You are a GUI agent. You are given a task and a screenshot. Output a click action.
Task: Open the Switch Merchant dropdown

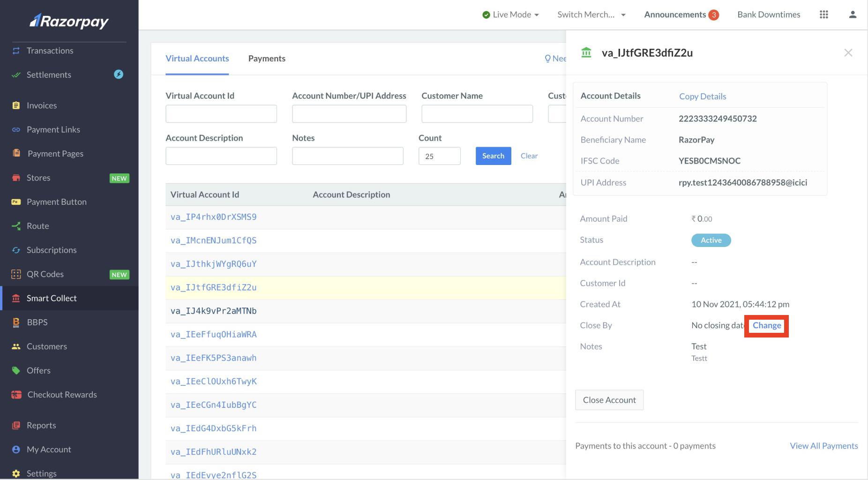[591, 15]
